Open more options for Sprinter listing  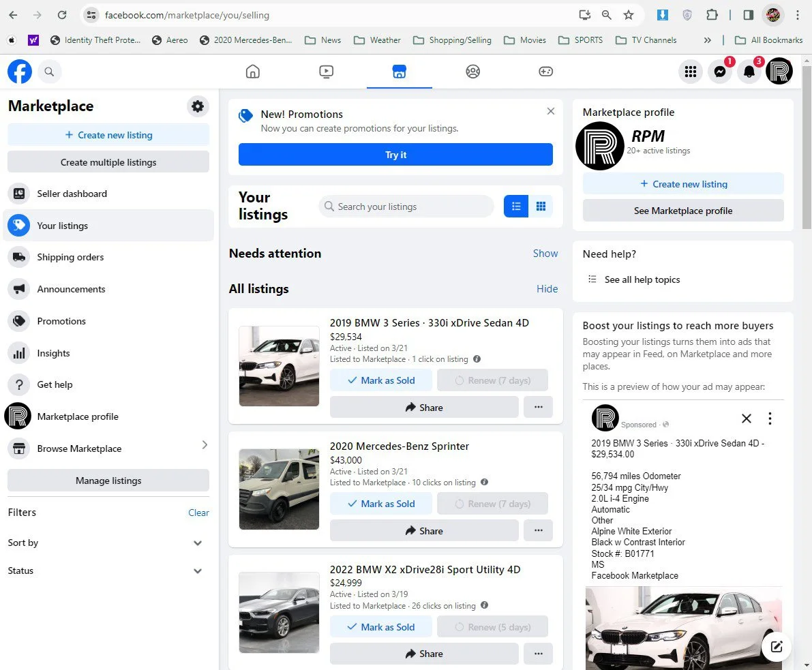539,531
